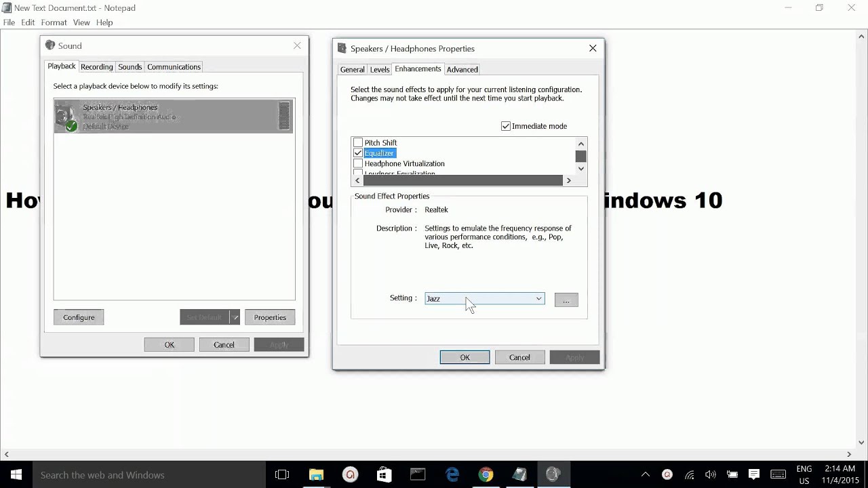Open Notepad's File menu
This screenshot has width=868, height=488.
tap(9, 22)
